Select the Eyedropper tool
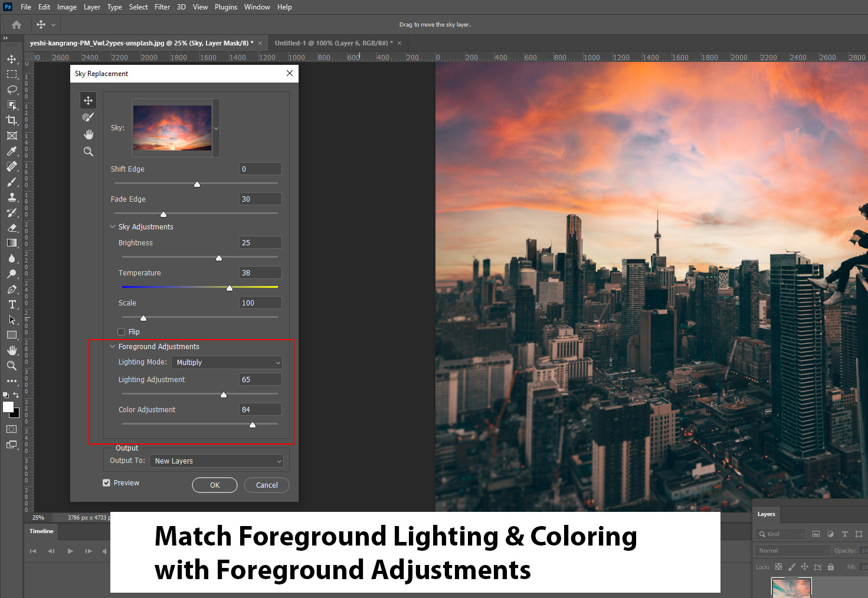Image resolution: width=868 pixels, height=598 pixels. 12,151
